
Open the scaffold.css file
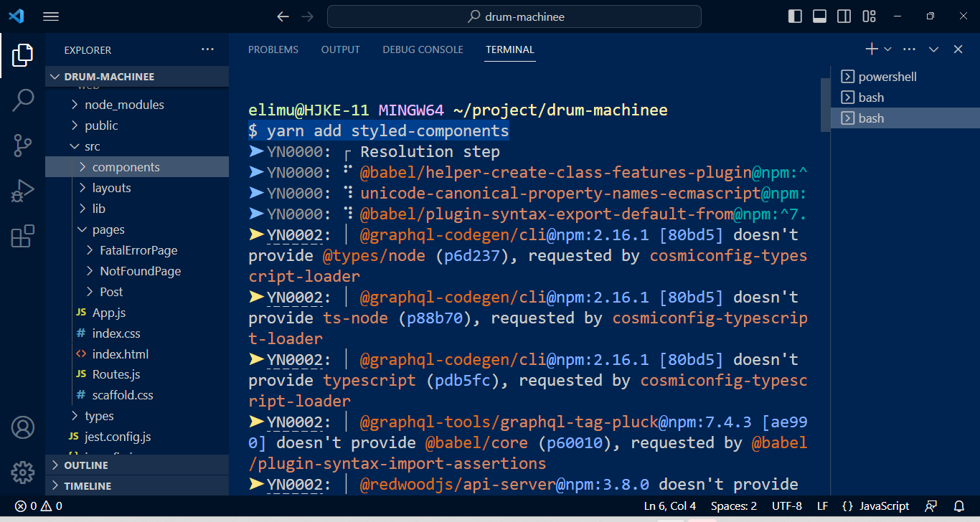point(137,395)
